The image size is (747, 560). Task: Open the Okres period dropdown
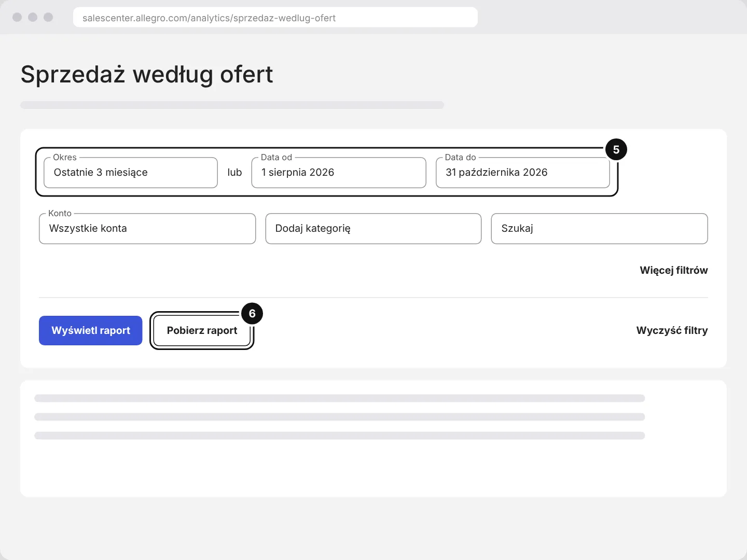(131, 173)
